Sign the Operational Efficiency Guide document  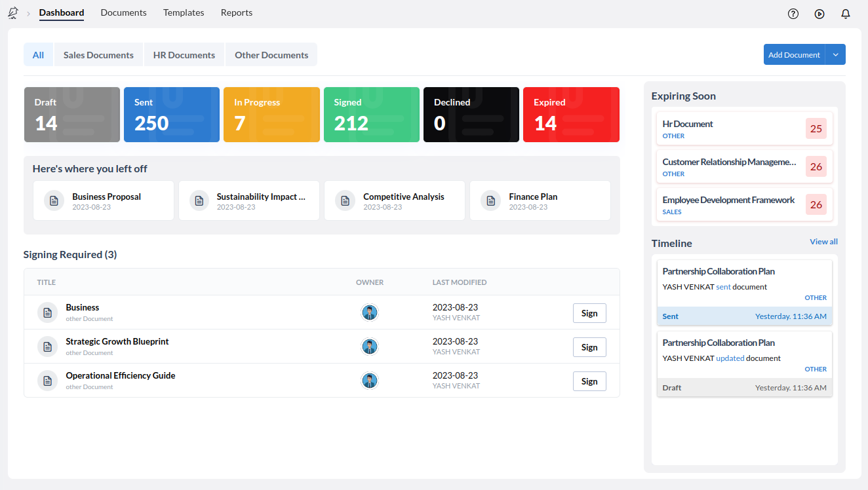(x=589, y=381)
